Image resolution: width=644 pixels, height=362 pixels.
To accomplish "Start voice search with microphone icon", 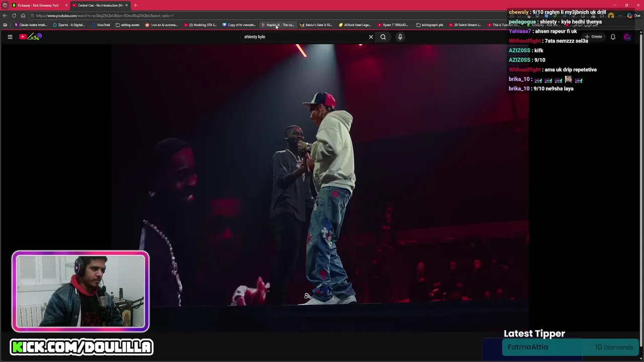I will [400, 37].
